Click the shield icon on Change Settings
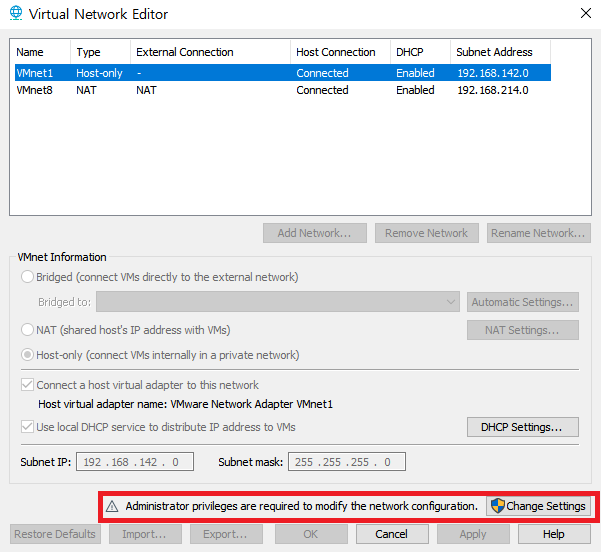This screenshot has width=602, height=555. 498,506
